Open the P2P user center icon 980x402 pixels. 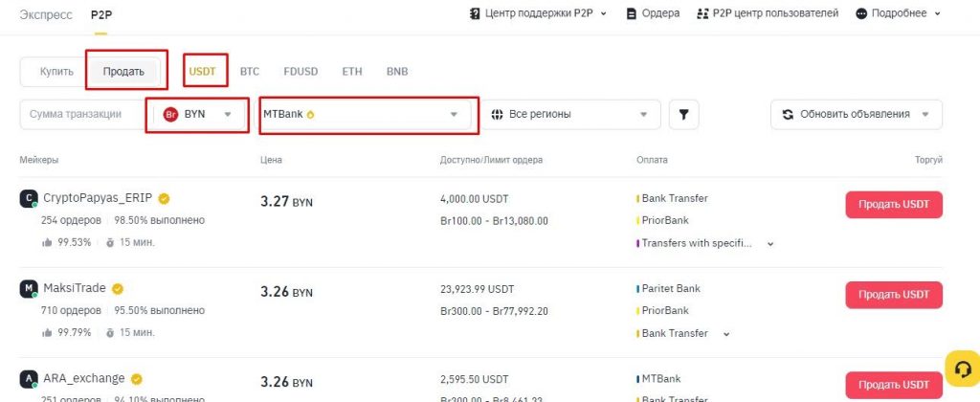pos(702,13)
